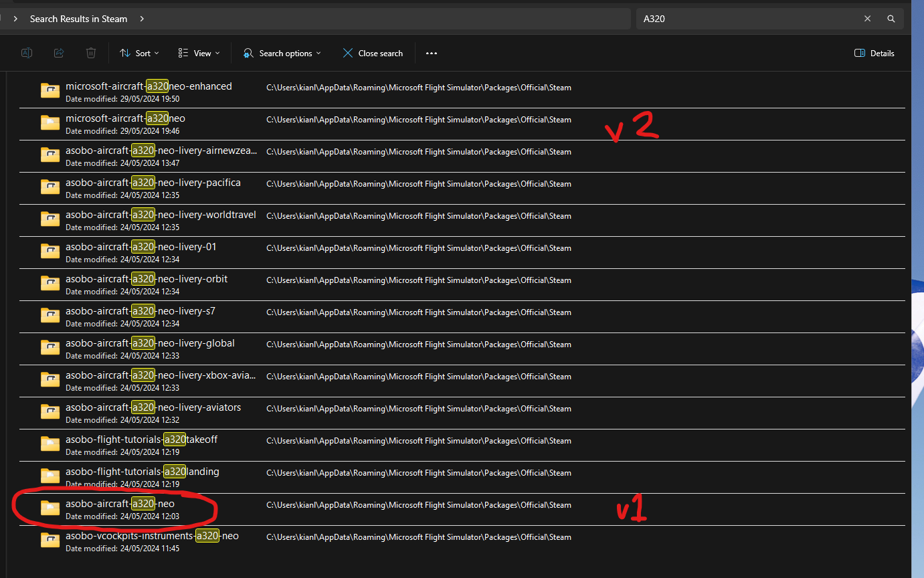
Task: Select the livery-worldtravel folder icon
Action: (x=50, y=219)
